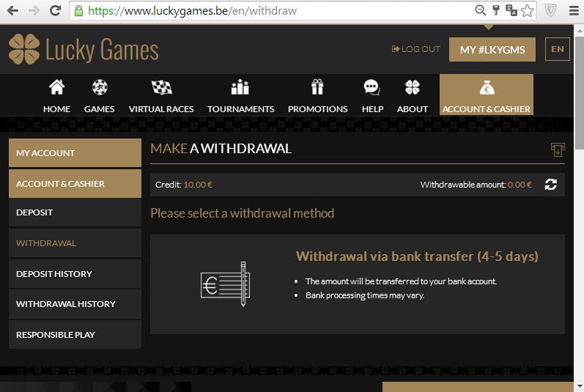Open About via the four-leaf clover icon
Viewport: 584px width, 392px height.
(x=413, y=88)
